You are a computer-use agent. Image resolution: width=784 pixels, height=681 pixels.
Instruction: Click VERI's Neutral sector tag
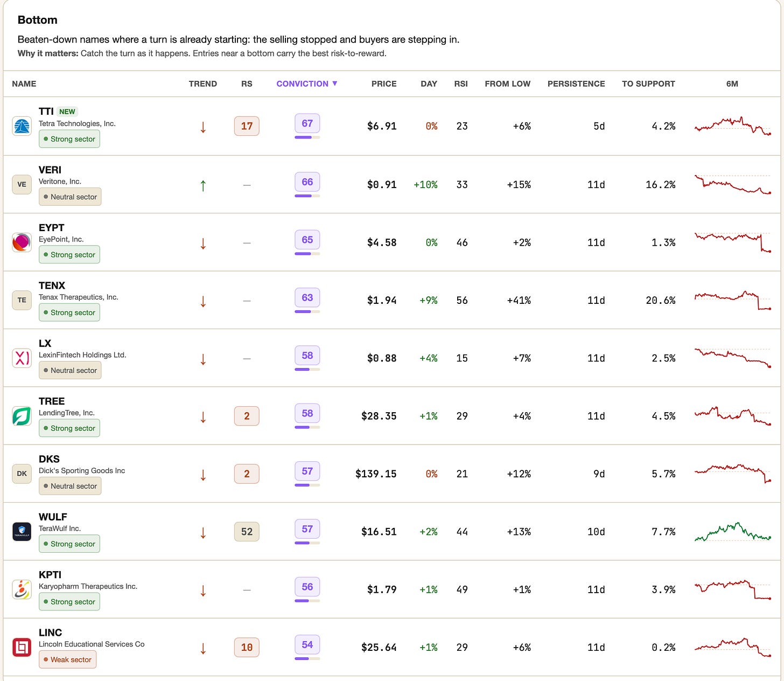(x=70, y=197)
